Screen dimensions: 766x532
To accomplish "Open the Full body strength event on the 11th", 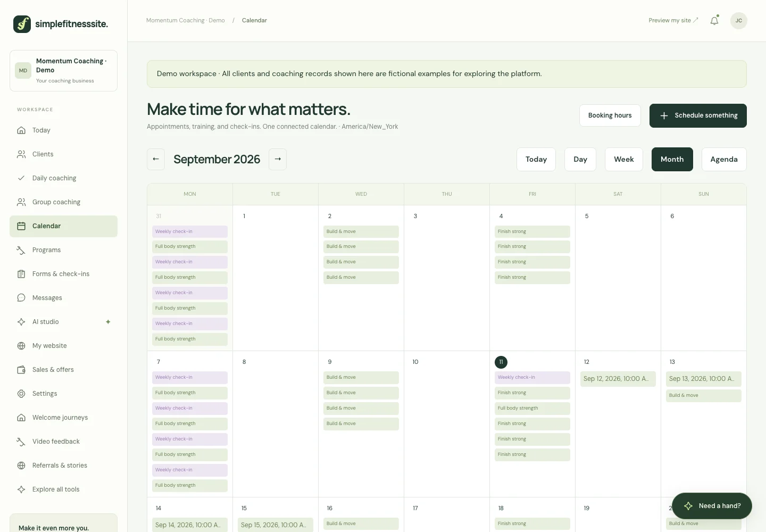I will [x=532, y=409].
